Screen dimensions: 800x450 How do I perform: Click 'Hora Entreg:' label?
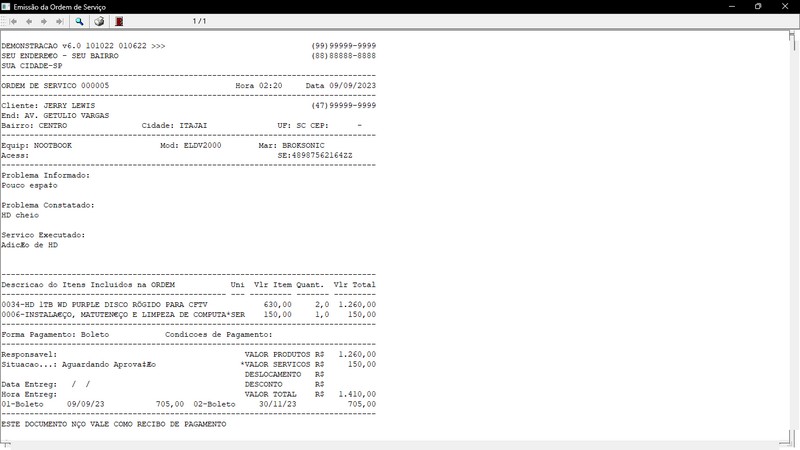pyautogui.click(x=29, y=394)
